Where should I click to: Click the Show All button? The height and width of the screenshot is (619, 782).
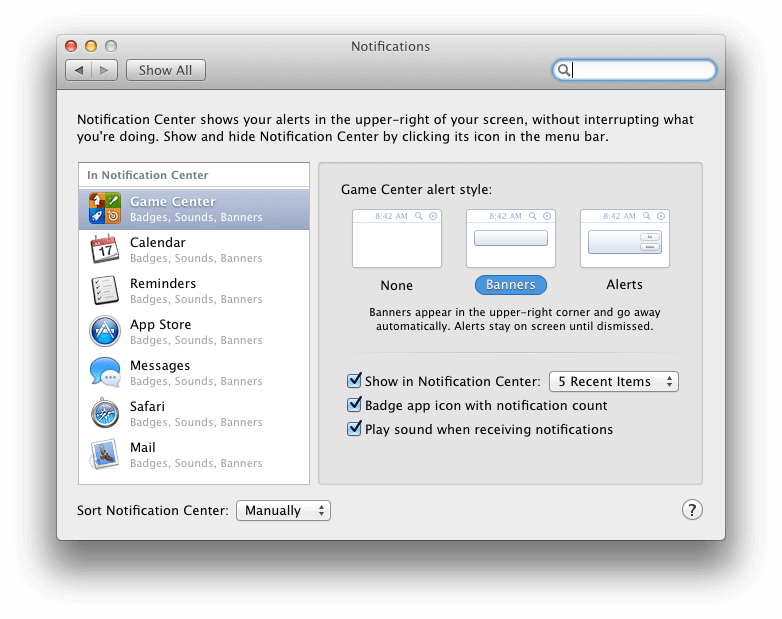[166, 70]
